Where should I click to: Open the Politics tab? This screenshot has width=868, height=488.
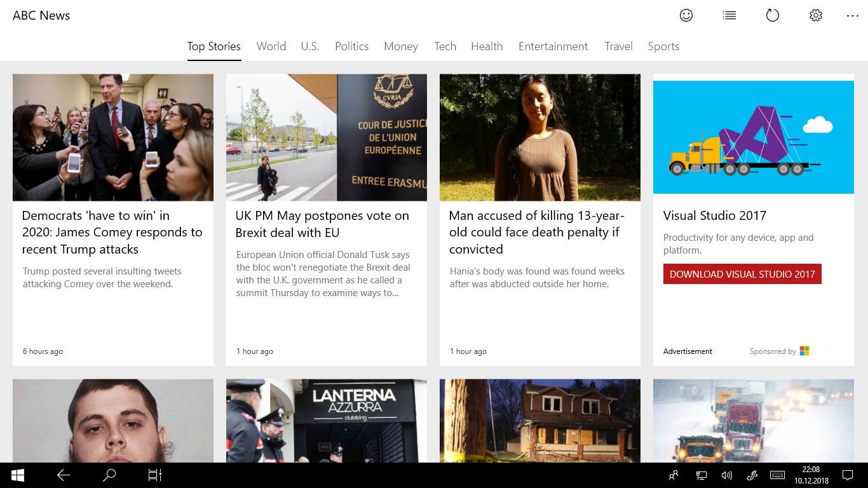point(352,46)
